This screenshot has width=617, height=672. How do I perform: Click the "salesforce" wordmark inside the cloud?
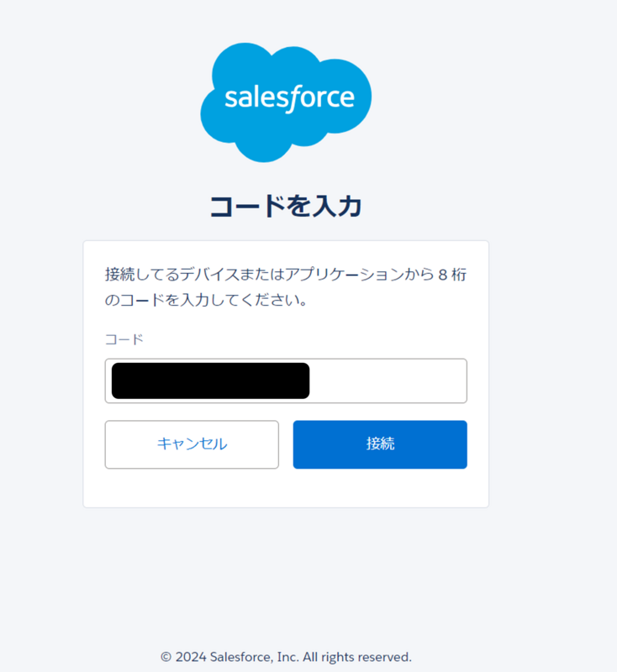point(289,98)
